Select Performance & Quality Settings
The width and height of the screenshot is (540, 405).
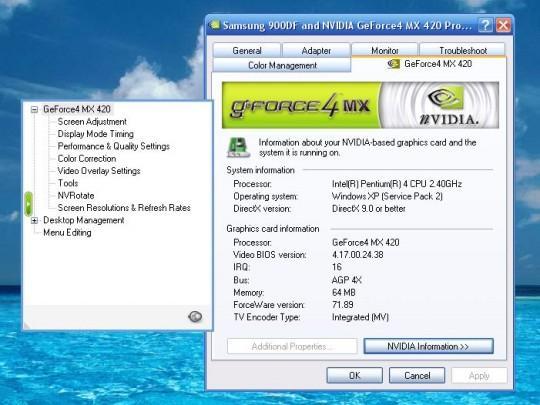(114, 146)
